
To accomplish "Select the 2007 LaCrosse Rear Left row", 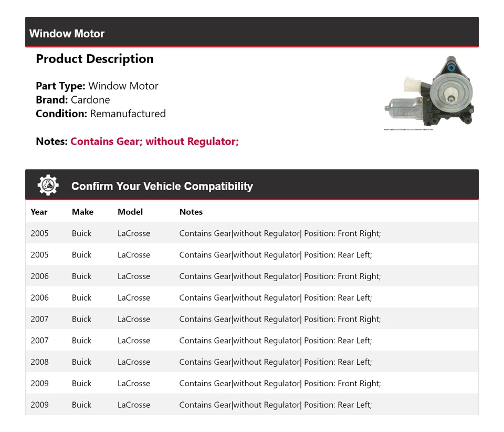I will (x=251, y=341).
